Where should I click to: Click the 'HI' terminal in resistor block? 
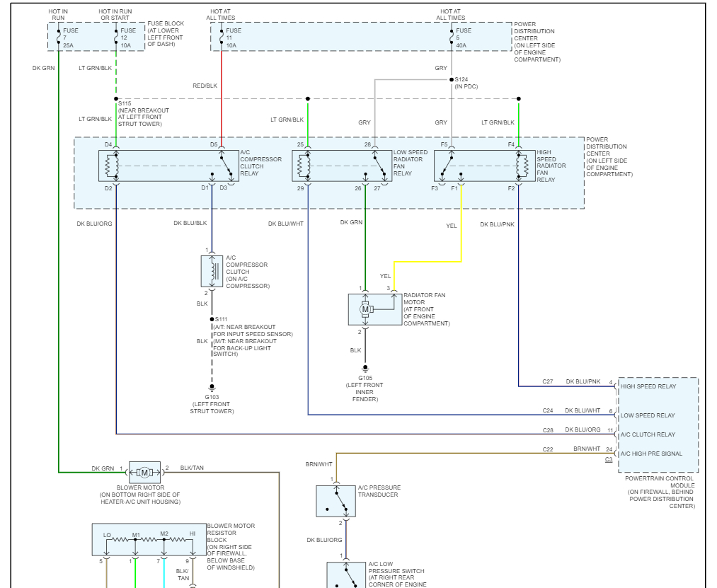click(193, 534)
